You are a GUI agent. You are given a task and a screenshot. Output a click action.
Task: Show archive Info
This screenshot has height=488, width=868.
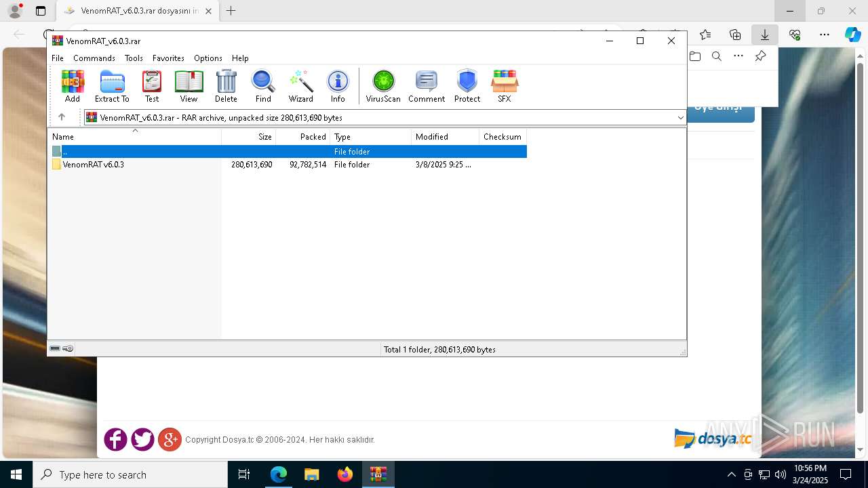(338, 86)
